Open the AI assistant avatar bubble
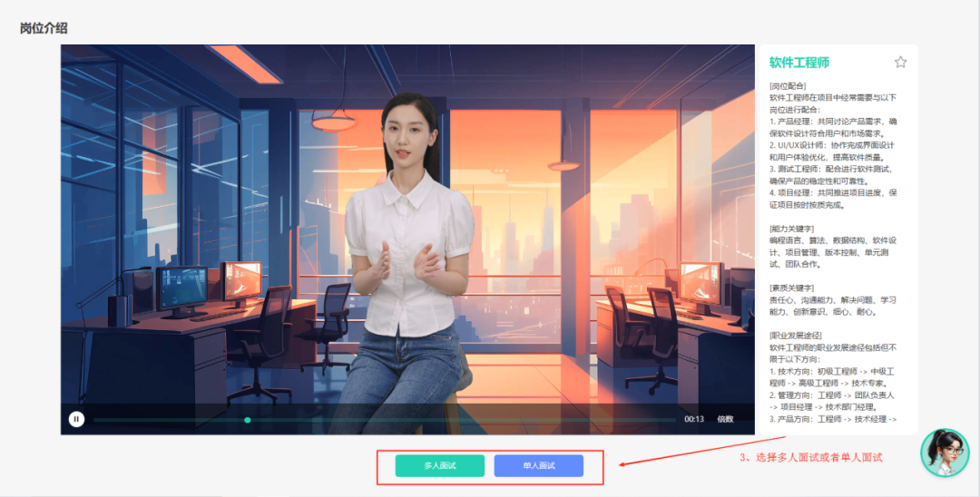 pos(945,452)
